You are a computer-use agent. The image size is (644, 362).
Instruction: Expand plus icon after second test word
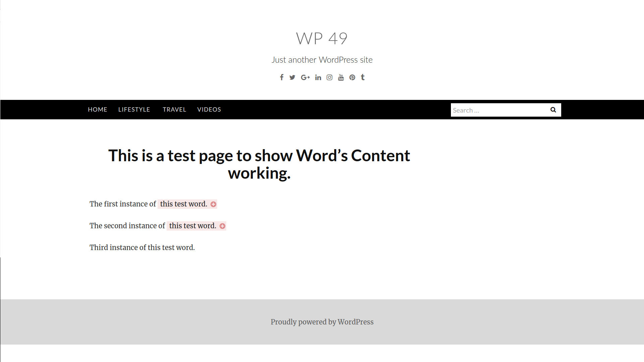pyautogui.click(x=222, y=226)
